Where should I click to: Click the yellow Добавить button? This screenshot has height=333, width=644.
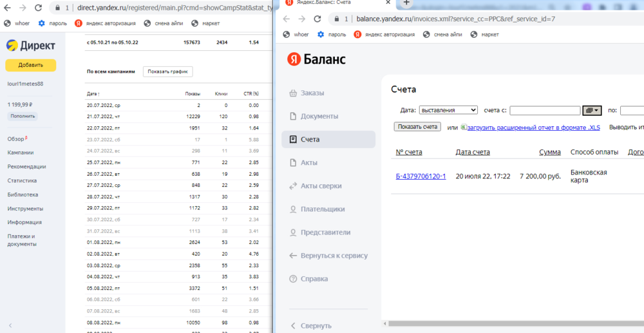pos(31,65)
